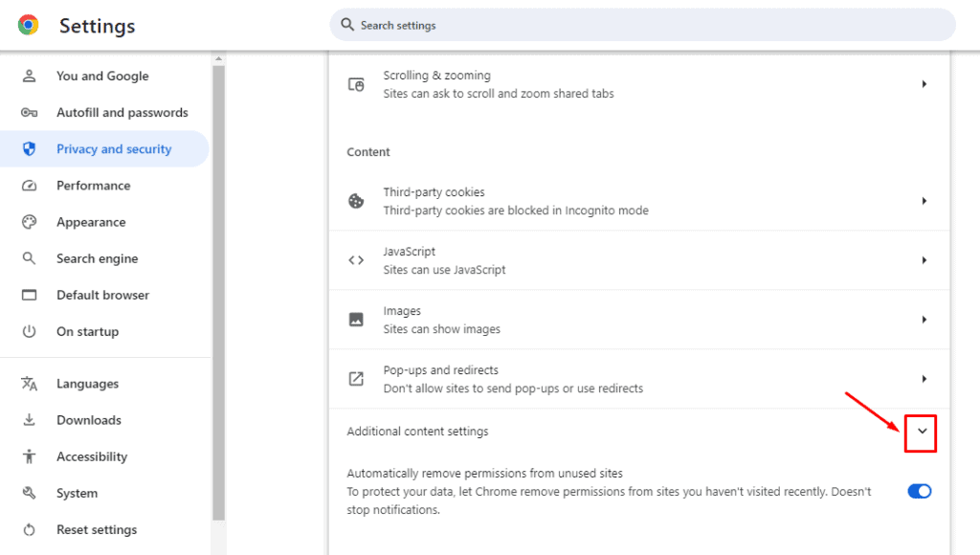The image size is (980, 555).
Task: Click the Appearance palette icon
Action: pos(29,222)
